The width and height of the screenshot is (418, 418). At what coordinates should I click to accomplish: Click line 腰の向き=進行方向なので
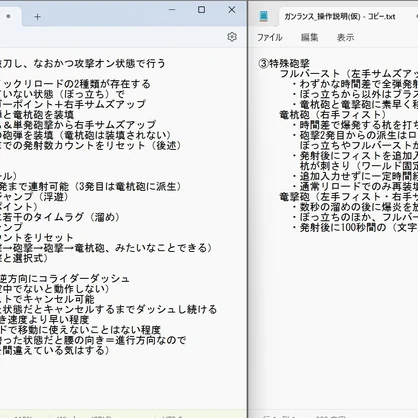tap(93, 340)
